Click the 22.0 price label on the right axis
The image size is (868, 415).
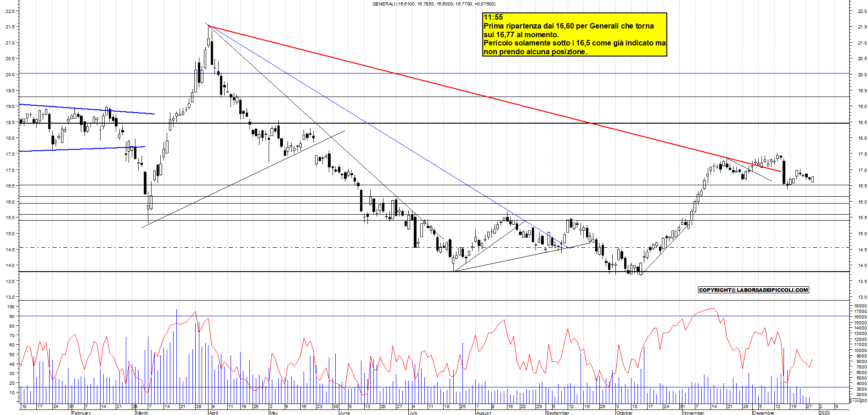862,11
